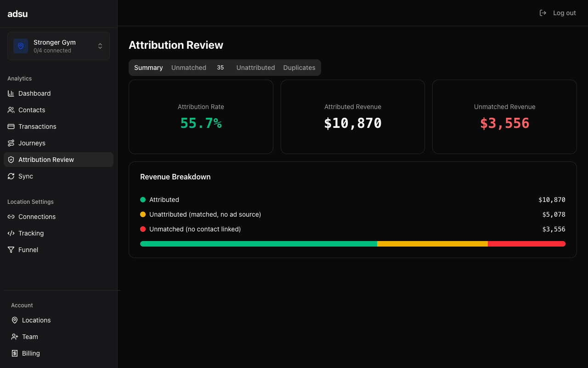Screen dimensions: 588x368
Task: Select the Connections link icon
Action: click(x=11, y=217)
